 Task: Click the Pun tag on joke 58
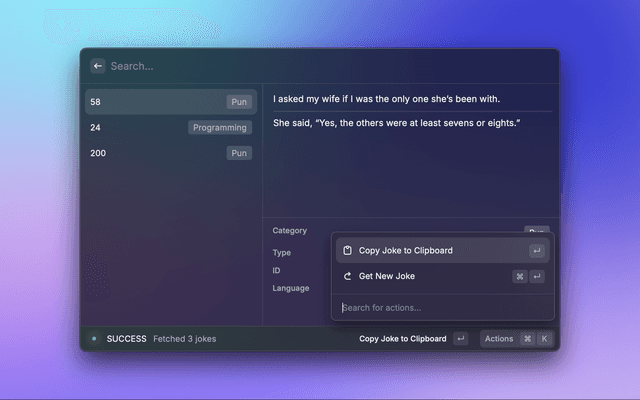pos(239,102)
